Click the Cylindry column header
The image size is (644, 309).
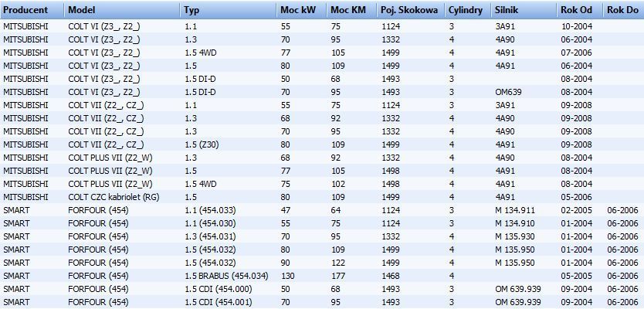pyautogui.click(x=469, y=10)
